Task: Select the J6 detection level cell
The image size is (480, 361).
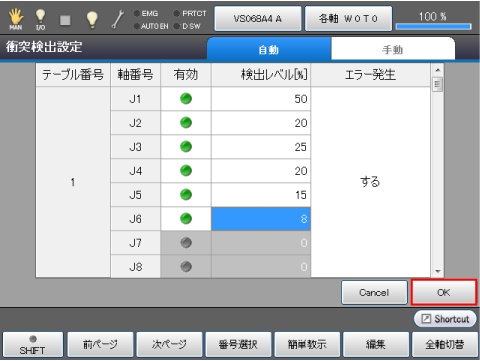Action: [x=261, y=219]
